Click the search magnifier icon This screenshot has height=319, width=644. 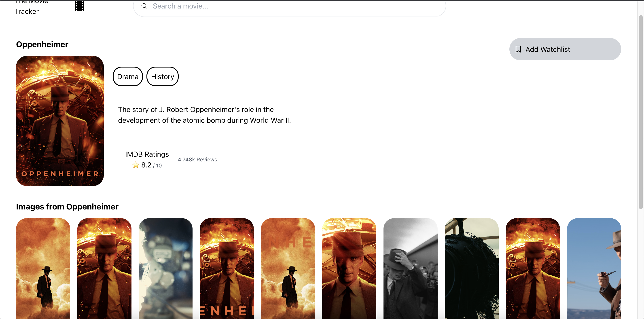(x=144, y=6)
